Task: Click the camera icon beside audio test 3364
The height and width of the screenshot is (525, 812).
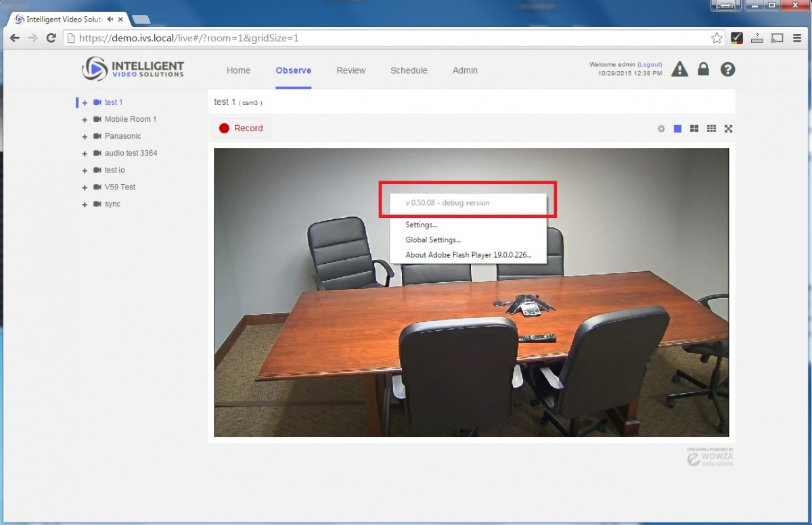Action: (97, 153)
